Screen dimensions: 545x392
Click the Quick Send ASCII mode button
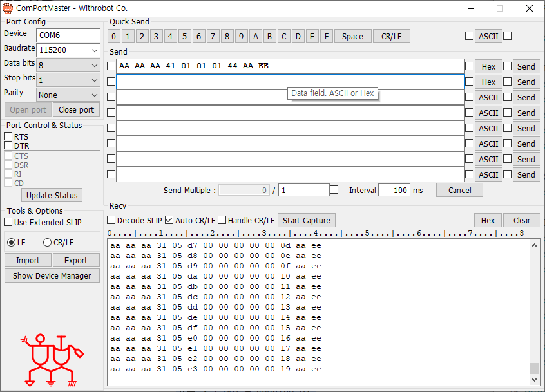click(488, 36)
